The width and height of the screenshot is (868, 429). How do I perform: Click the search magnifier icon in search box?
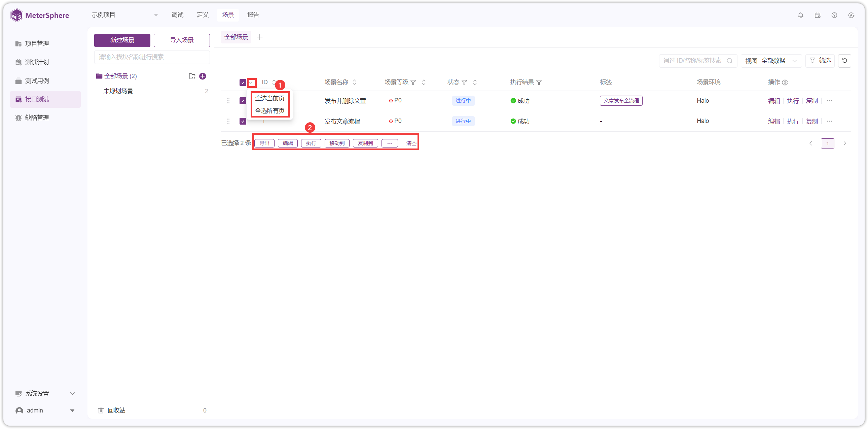pyautogui.click(x=729, y=61)
